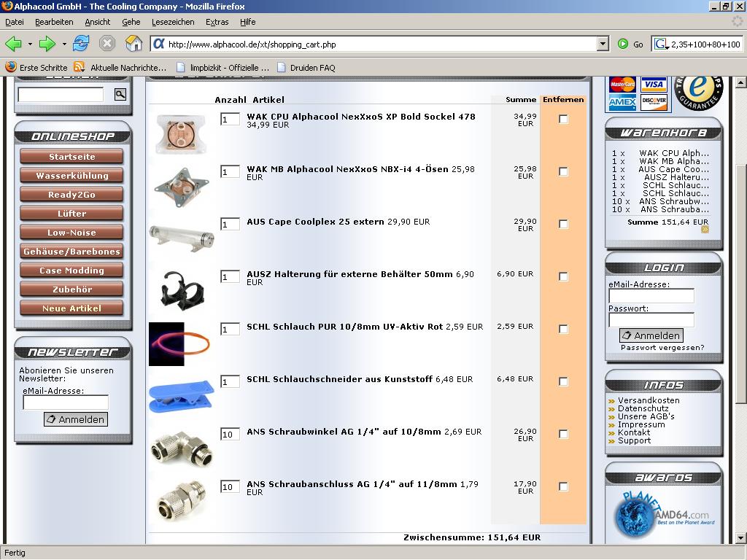Open the Bearbeiten menu

[x=54, y=22]
